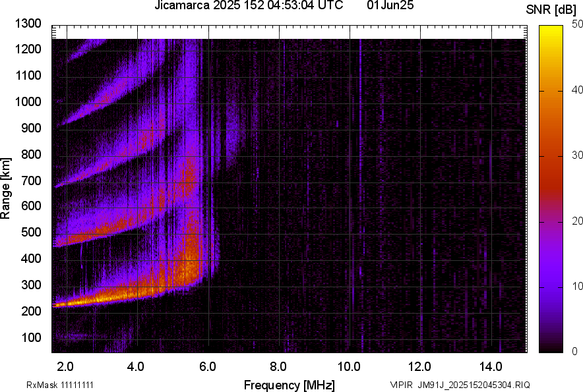
Task: Click the 12.0 frequency tick label
Action: [x=419, y=367]
